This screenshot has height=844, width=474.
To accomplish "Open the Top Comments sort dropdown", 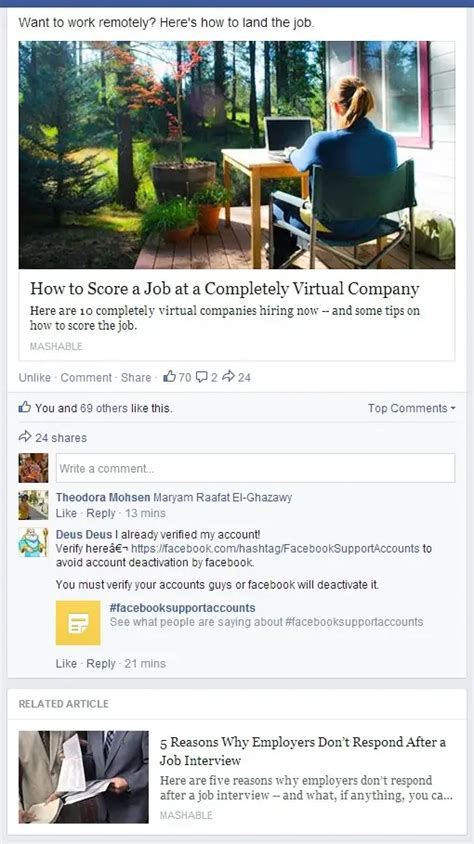I will (x=412, y=408).
